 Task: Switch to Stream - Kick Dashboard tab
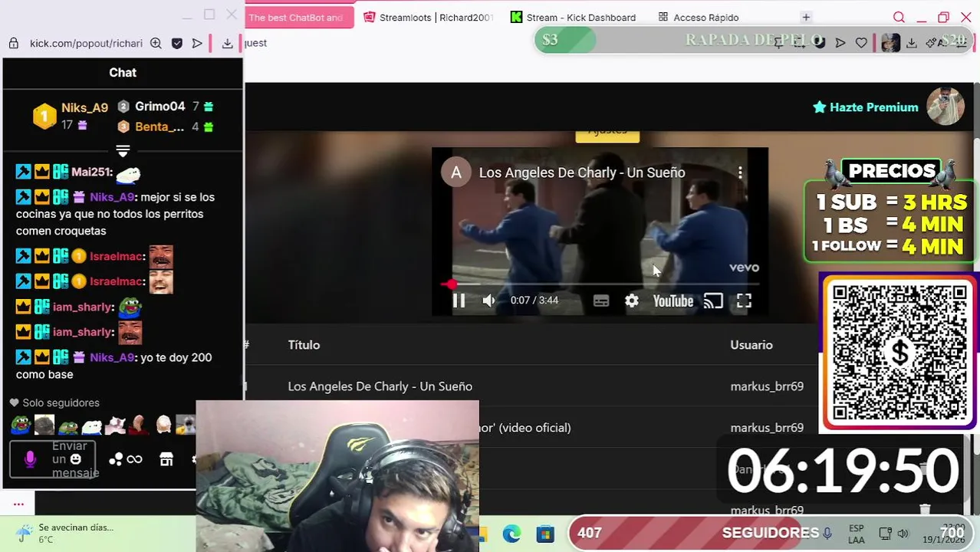[573, 17]
